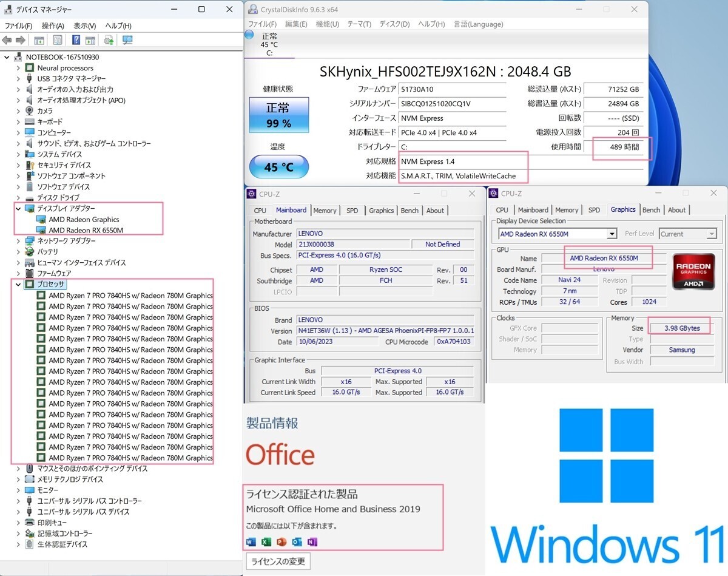The width and height of the screenshot is (728, 576).
Task: Expand the ファームウェア category
Action: click(18, 273)
